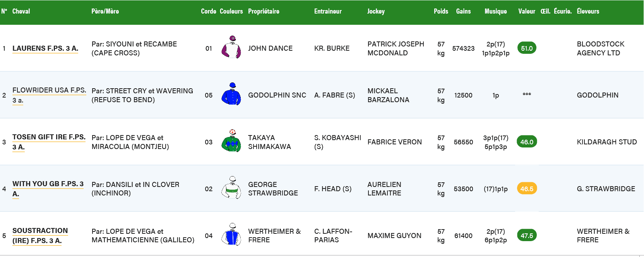Click the green 46.0 value badge
This screenshot has width=644, height=257.
click(527, 142)
